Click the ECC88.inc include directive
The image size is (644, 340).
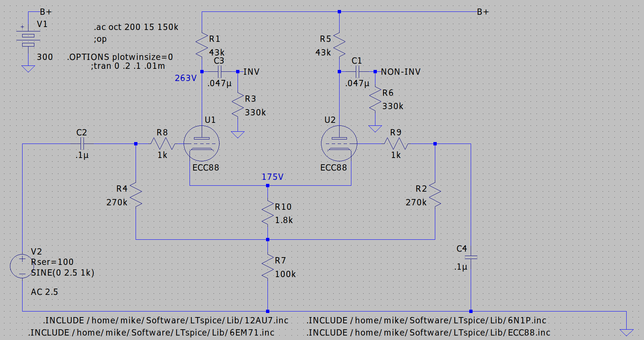[x=428, y=333]
